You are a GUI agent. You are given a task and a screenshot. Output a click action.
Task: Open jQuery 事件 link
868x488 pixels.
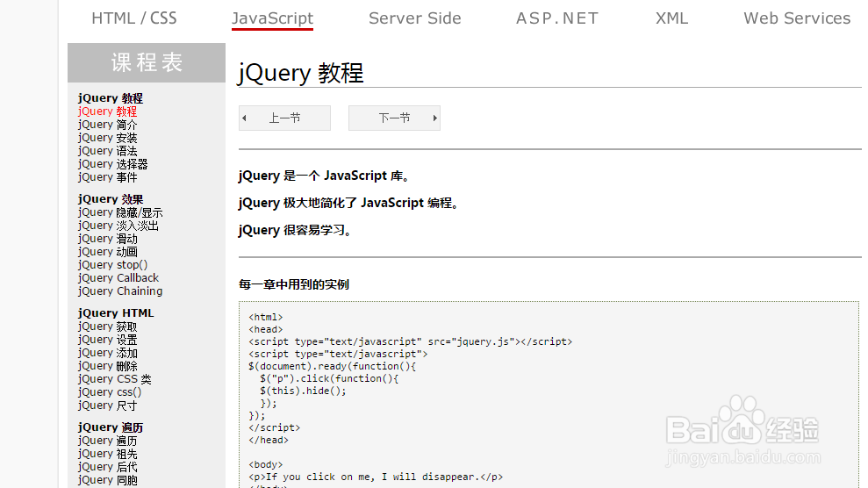click(x=107, y=177)
